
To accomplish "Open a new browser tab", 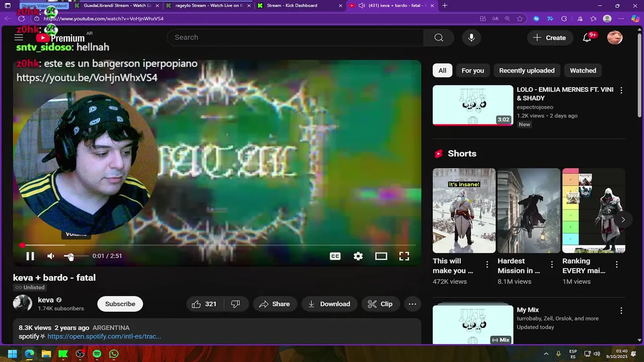I will pos(445,6).
